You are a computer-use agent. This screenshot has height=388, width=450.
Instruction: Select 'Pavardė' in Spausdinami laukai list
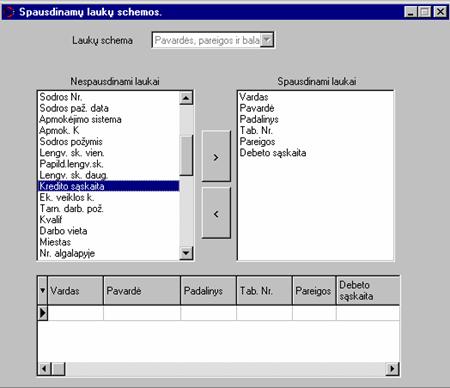(x=315, y=108)
